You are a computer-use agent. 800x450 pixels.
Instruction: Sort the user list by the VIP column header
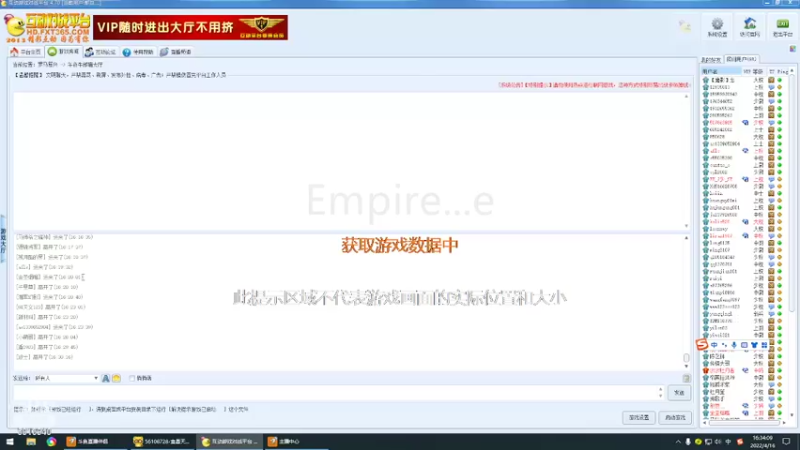746,71
